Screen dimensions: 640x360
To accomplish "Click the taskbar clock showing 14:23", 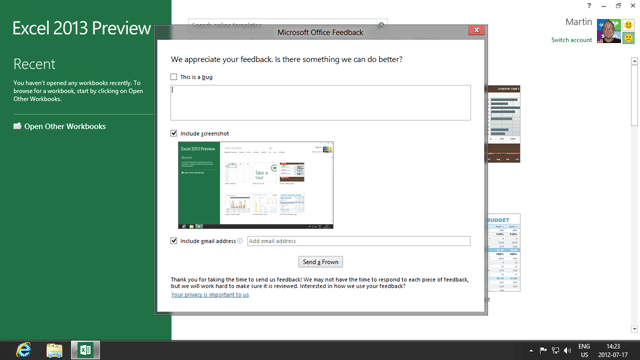I will click(x=613, y=351).
